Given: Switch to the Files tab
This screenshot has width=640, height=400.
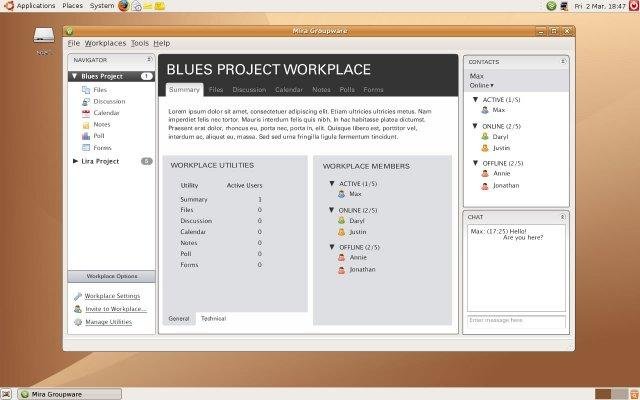Looking at the screenshot, I should tap(216, 90).
